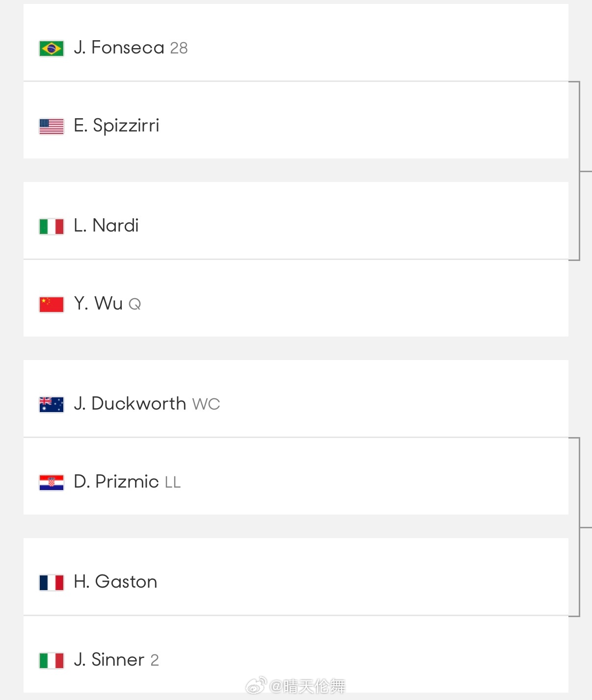Open J. Fonseca's player profile
Viewport: 592px width, 700px height.
pos(119,48)
